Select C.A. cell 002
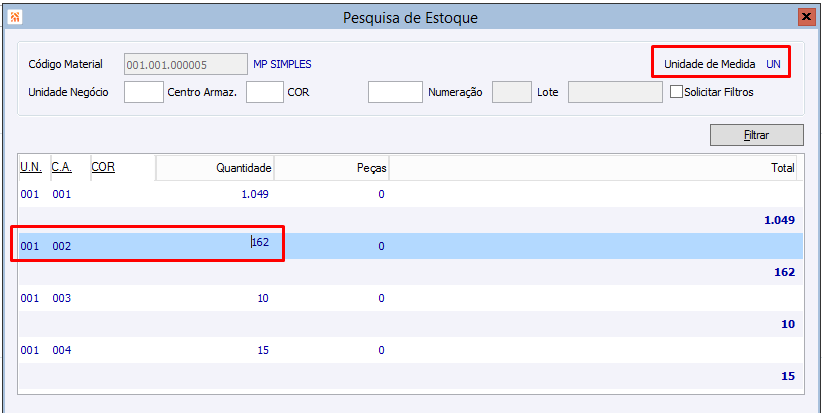The width and height of the screenshot is (822, 413). click(x=61, y=246)
